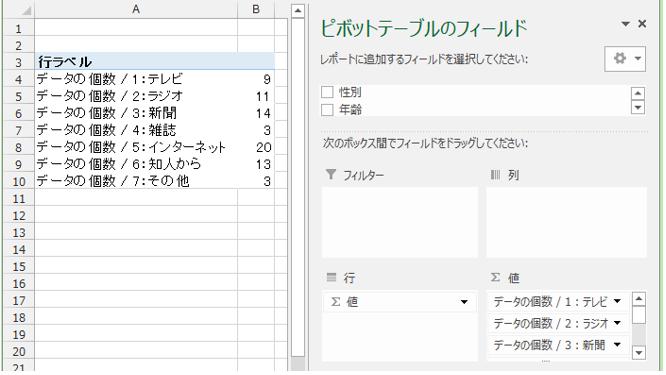Open the gear tools menu in field pane
The image size is (666, 375).
(x=625, y=59)
